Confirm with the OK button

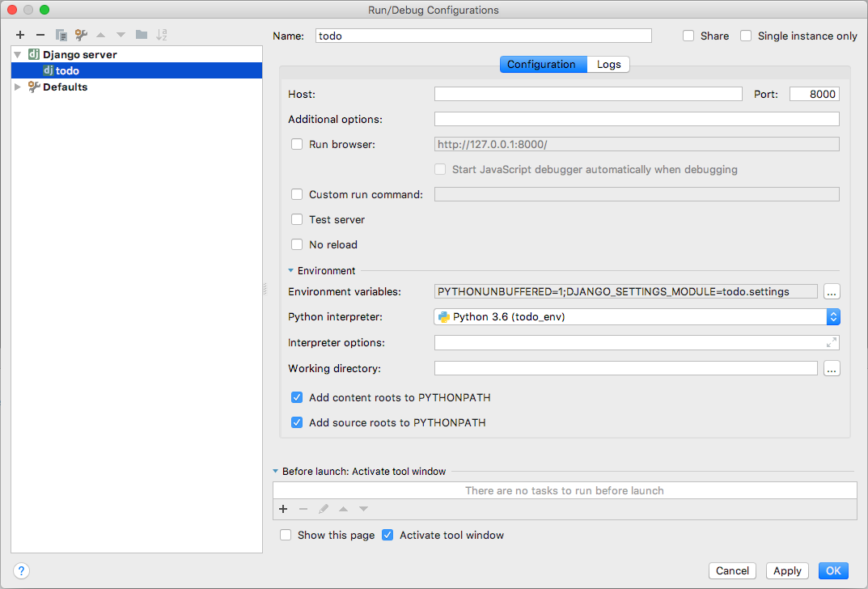(833, 570)
